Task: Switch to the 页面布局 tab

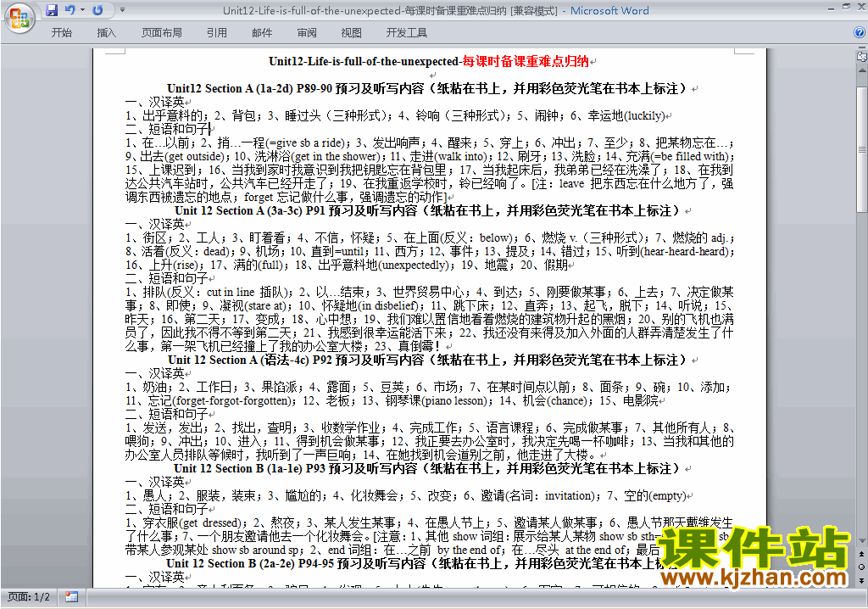Action: tap(162, 33)
